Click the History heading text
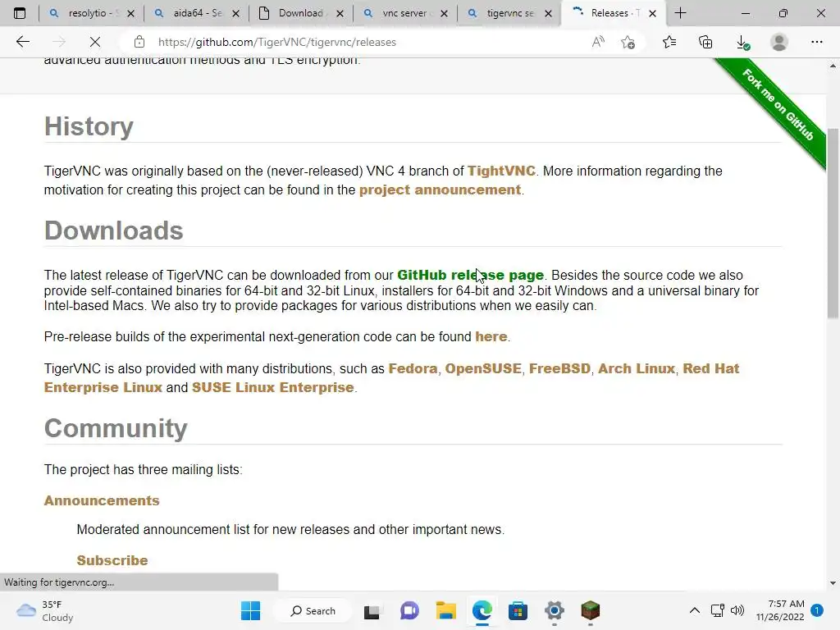Image resolution: width=840 pixels, height=630 pixels. click(x=89, y=126)
